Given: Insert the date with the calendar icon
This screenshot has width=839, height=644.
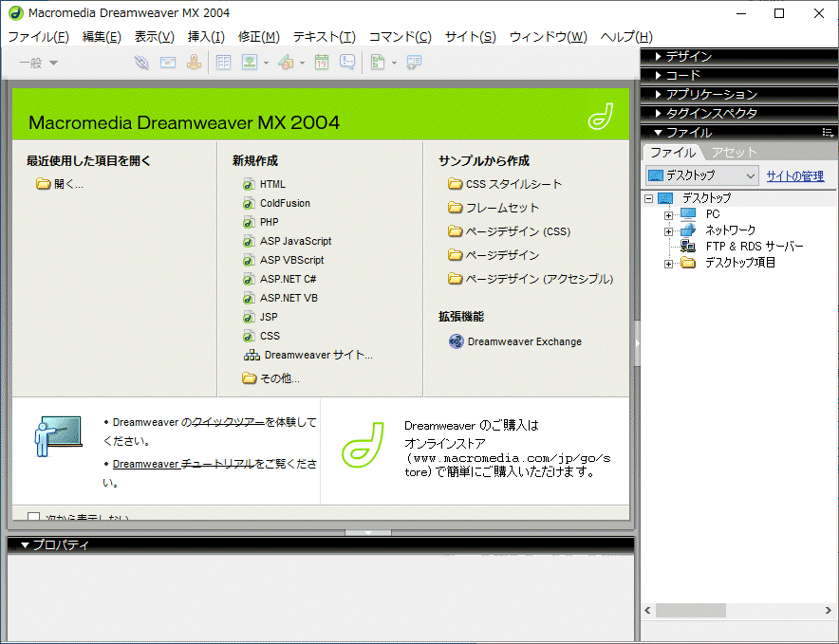Looking at the screenshot, I should pos(323,62).
